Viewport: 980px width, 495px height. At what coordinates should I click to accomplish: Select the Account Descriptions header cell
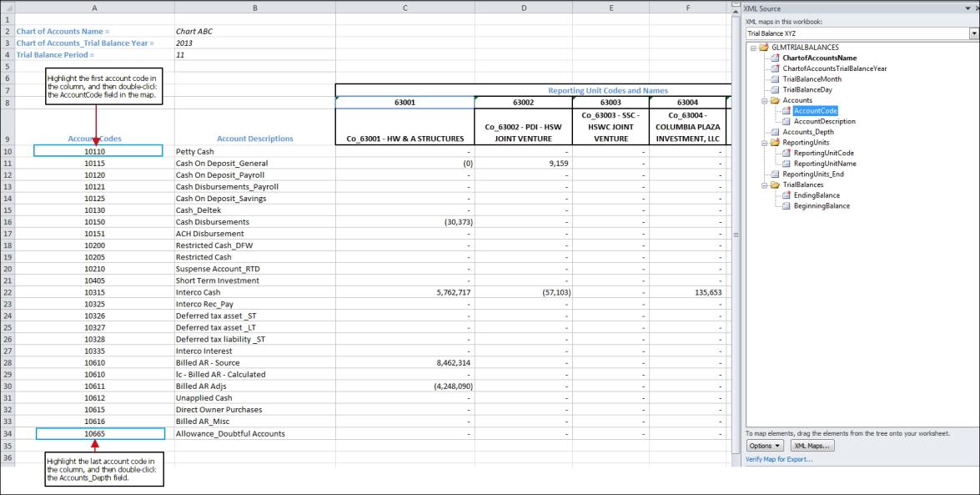[255, 127]
